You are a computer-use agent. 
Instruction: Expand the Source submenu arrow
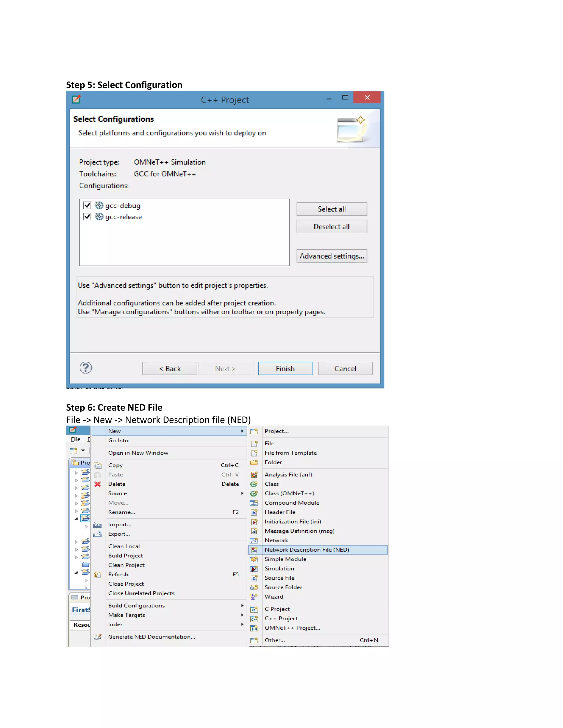(242, 493)
